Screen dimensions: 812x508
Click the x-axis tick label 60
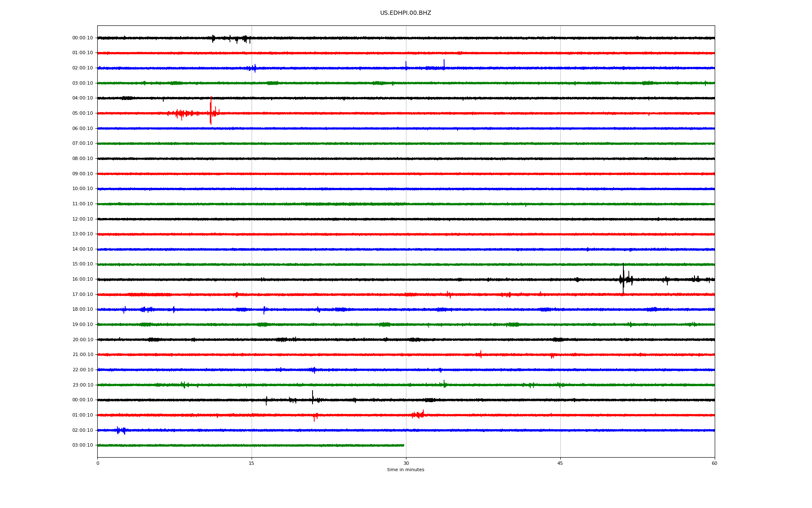(714, 464)
